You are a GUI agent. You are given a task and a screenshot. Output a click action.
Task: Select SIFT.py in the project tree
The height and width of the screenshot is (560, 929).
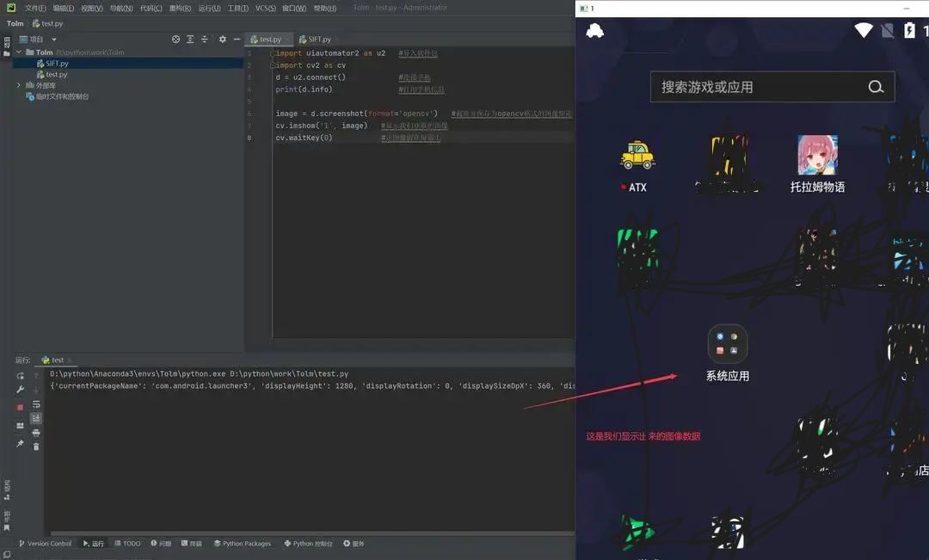pyautogui.click(x=52, y=64)
